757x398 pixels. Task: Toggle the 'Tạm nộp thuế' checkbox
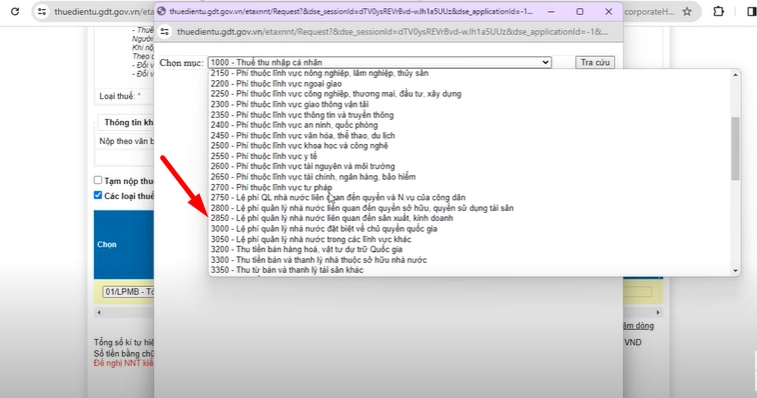click(x=98, y=180)
